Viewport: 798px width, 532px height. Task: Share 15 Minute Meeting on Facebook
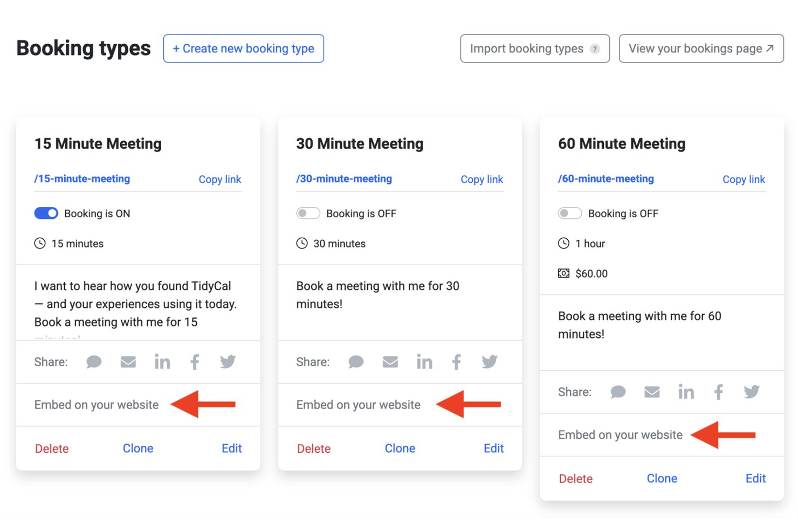pyautogui.click(x=195, y=362)
